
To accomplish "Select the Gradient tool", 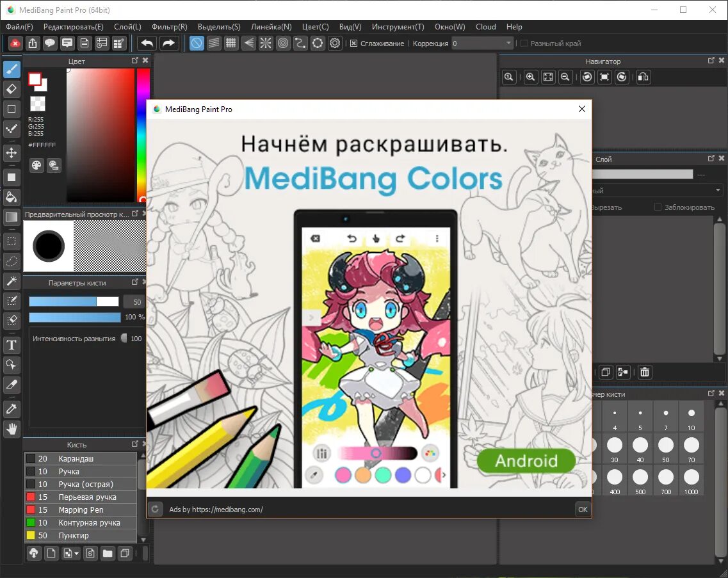I will tap(12, 217).
